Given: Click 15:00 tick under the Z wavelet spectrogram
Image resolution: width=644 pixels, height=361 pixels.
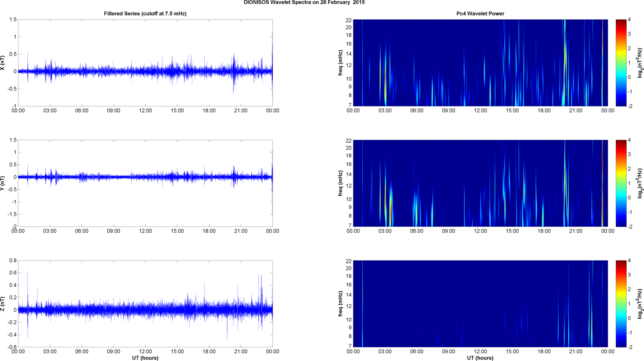Looking at the screenshot, I should click(x=512, y=352).
